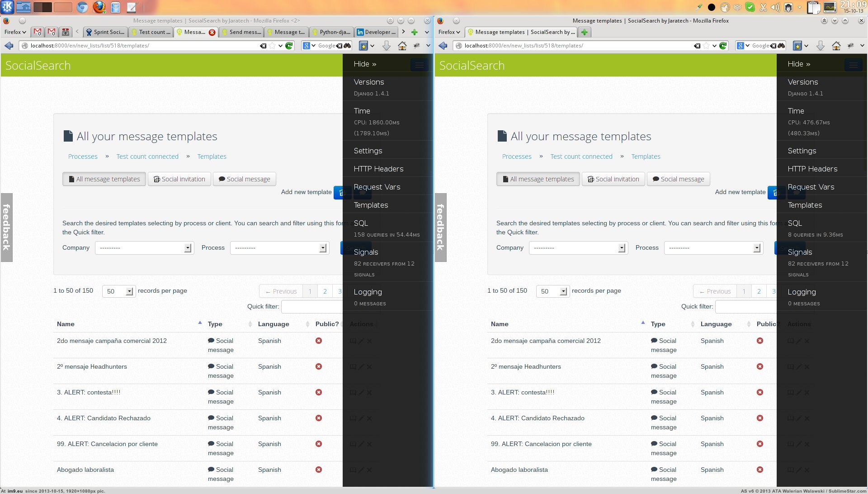Open the clipboard scissors tray icon

click(763, 7)
